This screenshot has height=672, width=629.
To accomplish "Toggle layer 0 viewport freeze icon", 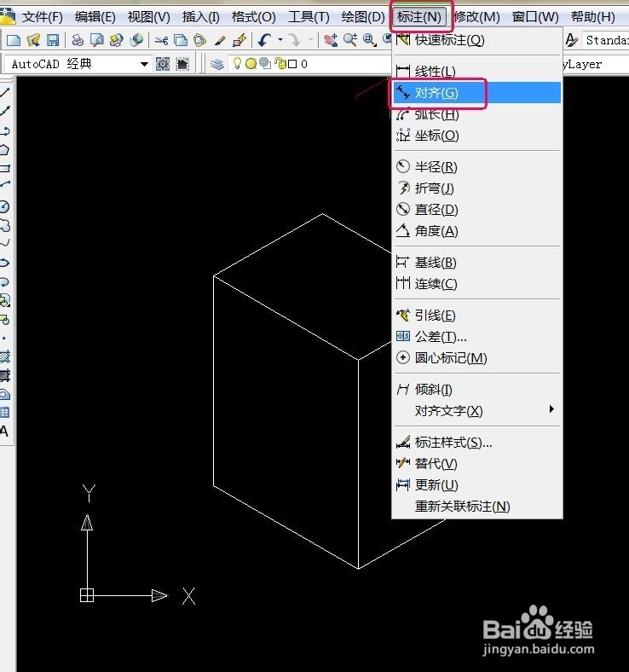I will [265, 63].
